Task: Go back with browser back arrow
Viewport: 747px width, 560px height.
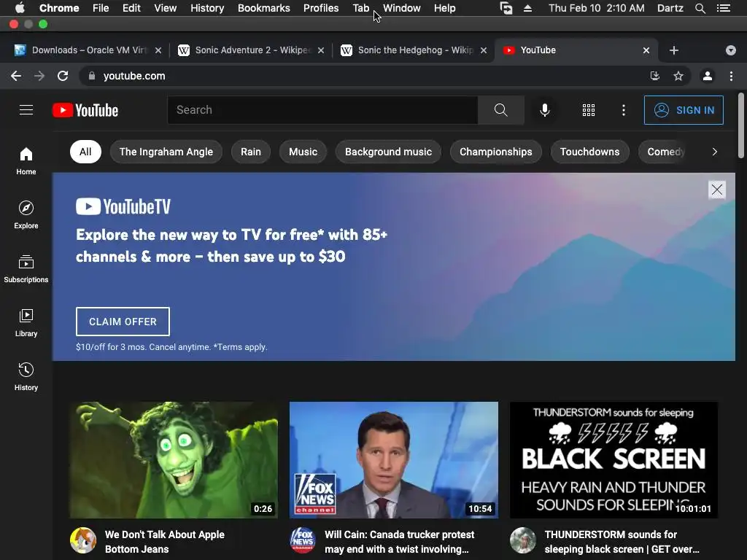Action: 16,76
